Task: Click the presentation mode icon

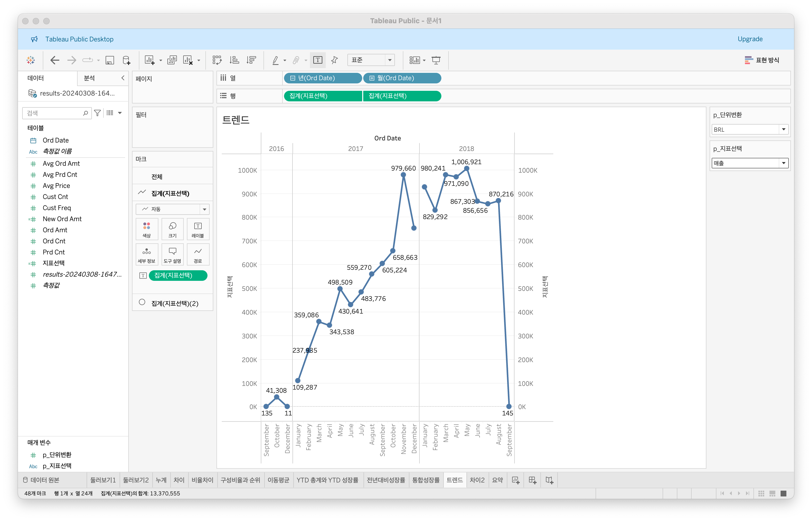Action: (x=436, y=60)
